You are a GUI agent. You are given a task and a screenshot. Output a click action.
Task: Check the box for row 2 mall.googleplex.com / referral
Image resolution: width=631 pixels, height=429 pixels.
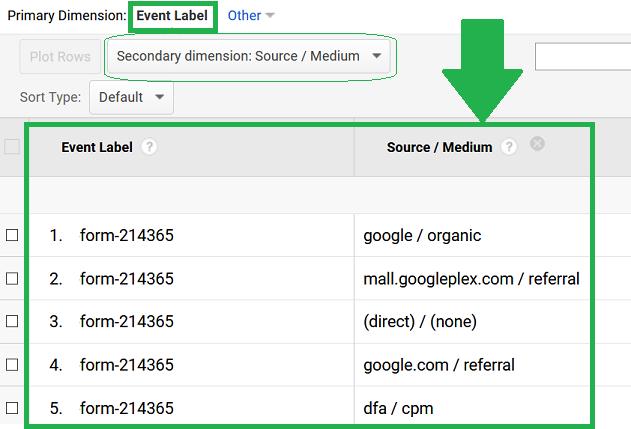[12, 278]
